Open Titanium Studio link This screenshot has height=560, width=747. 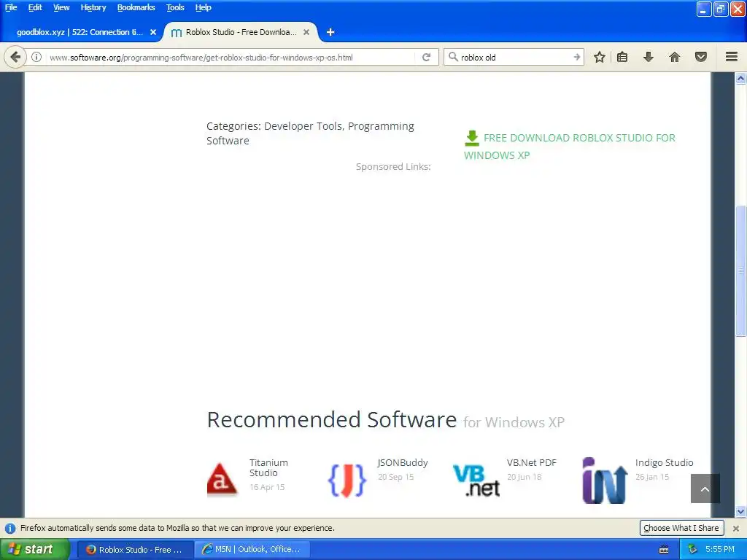(268, 467)
